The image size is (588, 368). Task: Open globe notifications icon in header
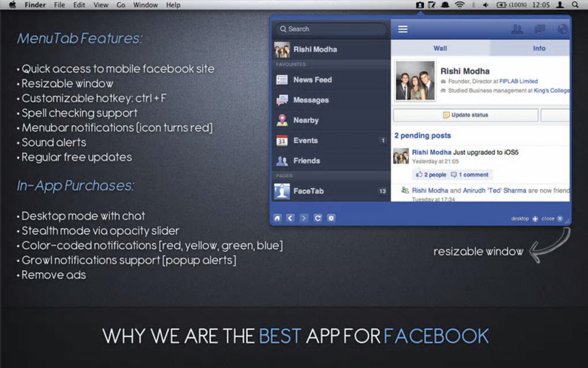click(563, 29)
